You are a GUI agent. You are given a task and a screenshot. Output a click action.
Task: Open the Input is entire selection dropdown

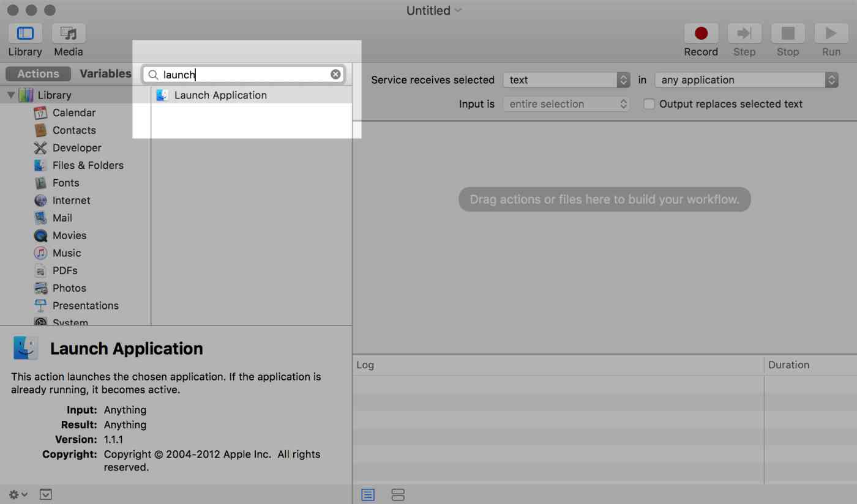(566, 104)
